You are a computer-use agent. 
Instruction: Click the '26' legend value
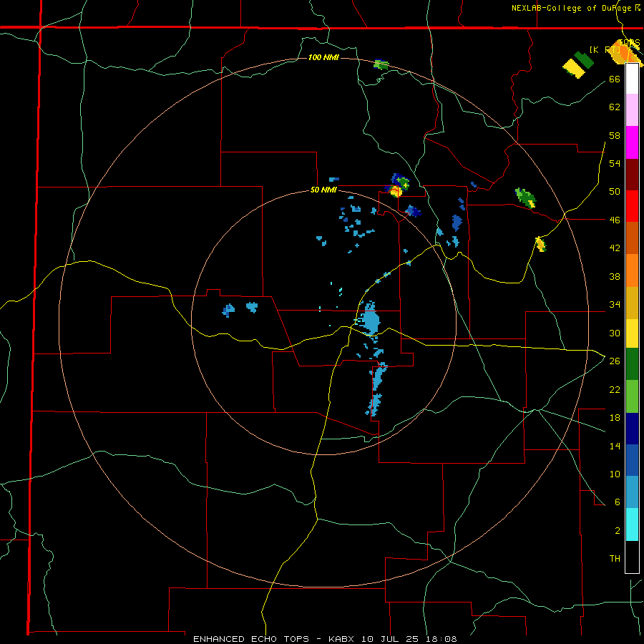point(615,361)
